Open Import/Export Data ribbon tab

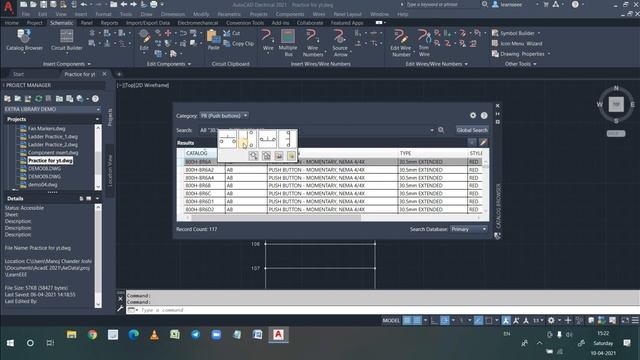click(148, 23)
